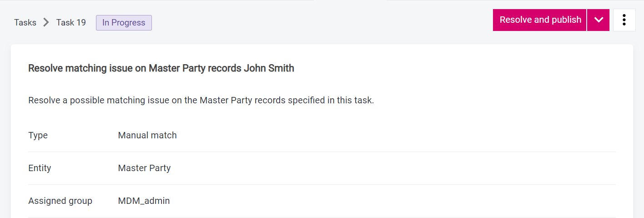
Task: Click the Type field label
Action: [x=38, y=135]
